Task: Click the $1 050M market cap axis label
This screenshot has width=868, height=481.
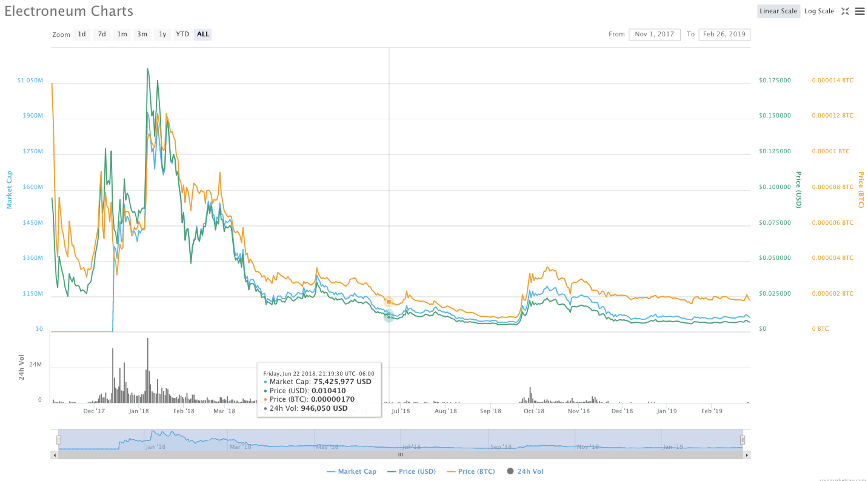Action: 30,81
